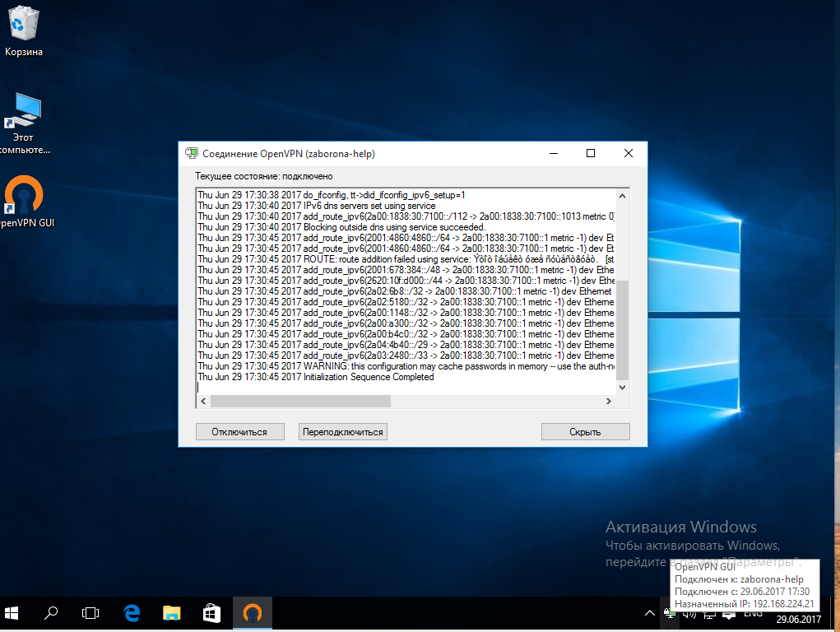Click the right arrow of the horizontal scrollbar
840x632 pixels.
click(x=609, y=402)
